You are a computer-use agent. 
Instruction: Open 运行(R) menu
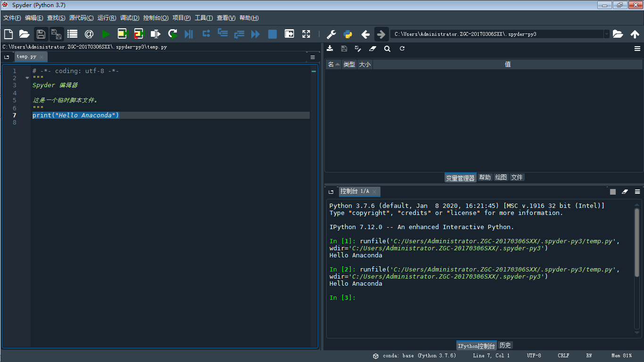[107, 18]
